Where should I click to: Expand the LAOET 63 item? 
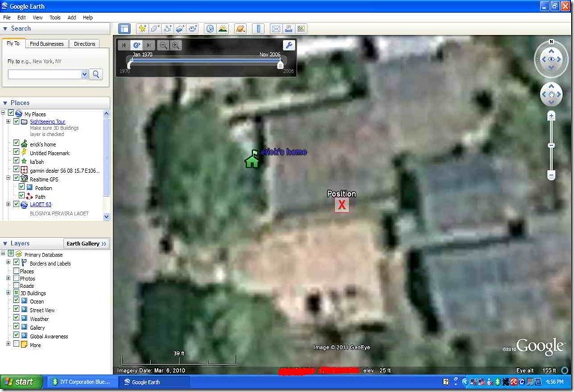[8, 204]
